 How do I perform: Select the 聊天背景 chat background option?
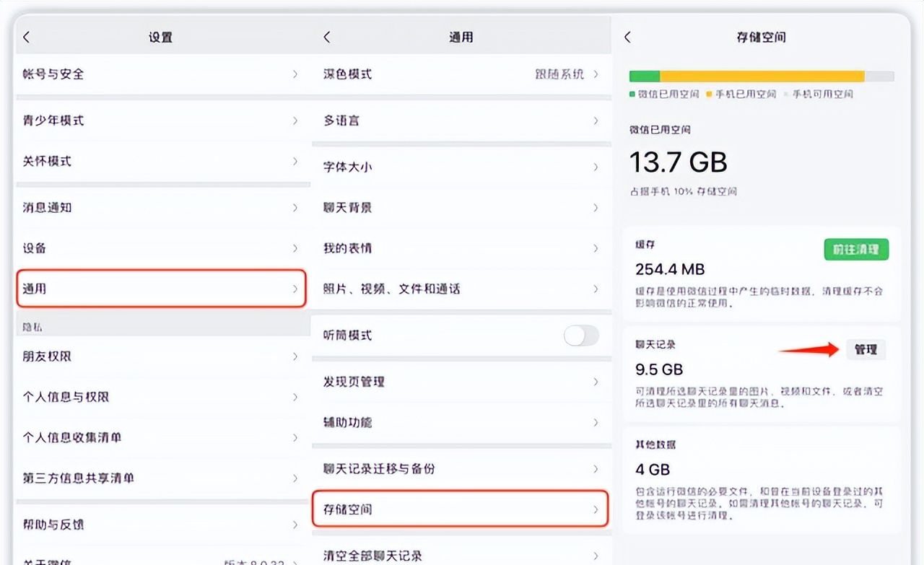click(462, 207)
